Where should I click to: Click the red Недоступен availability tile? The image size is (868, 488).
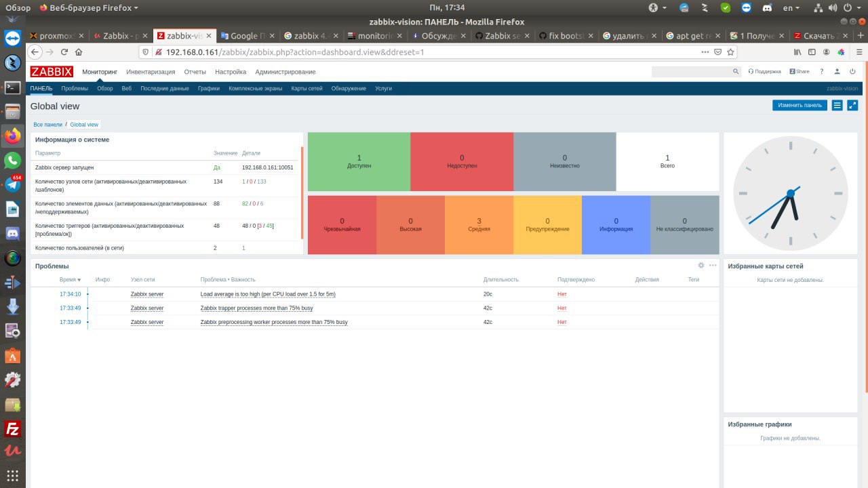pos(462,161)
